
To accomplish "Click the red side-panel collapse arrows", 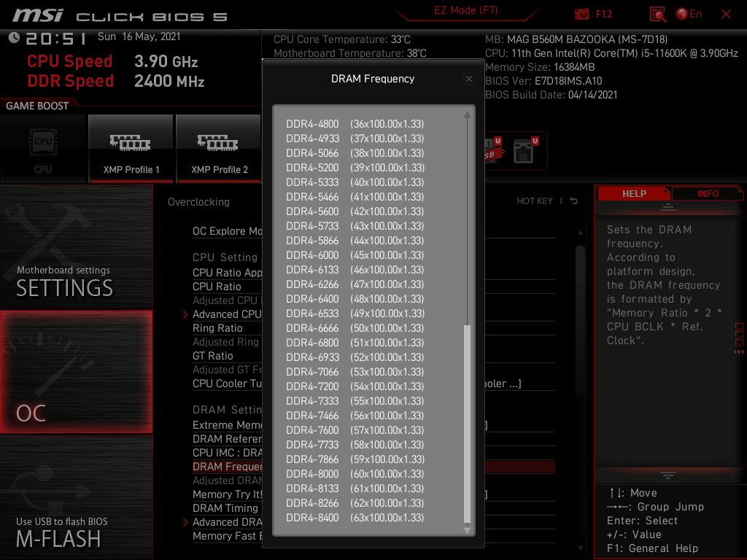I will [739, 352].
